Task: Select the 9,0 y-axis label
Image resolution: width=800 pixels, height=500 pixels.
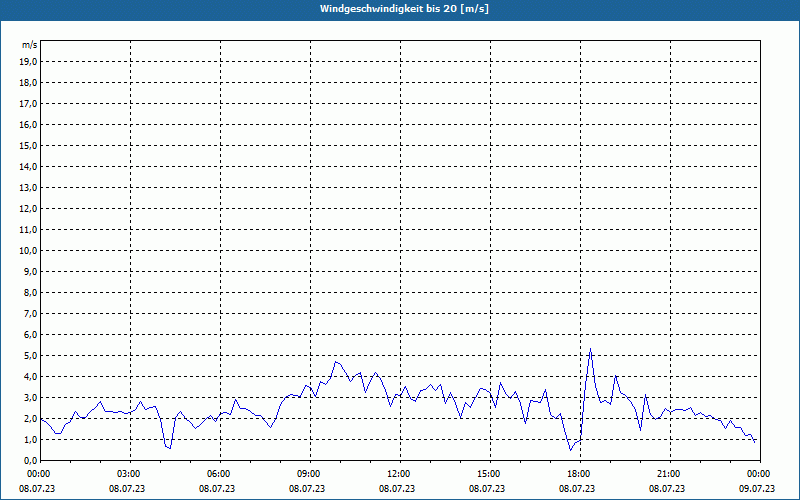Action: coord(30,271)
